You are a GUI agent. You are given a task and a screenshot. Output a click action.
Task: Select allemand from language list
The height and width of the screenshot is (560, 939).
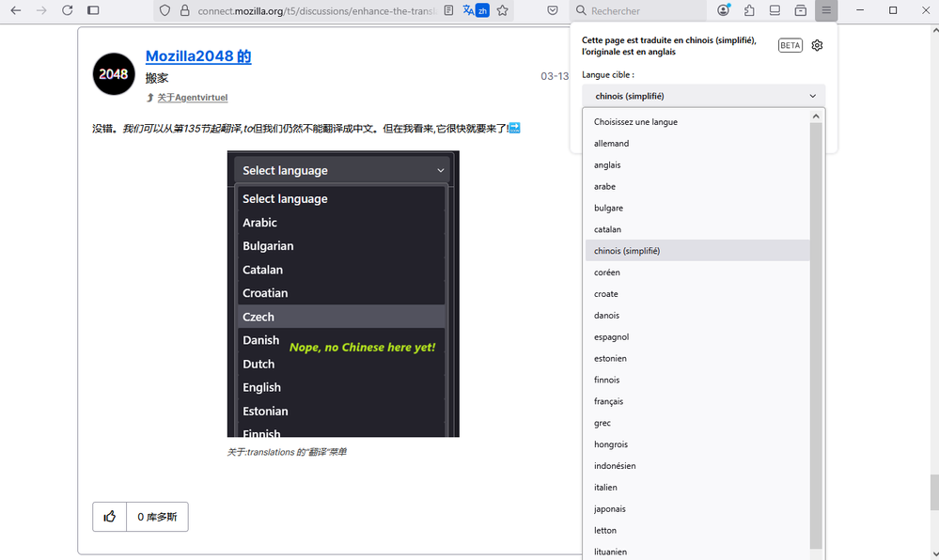point(697,143)
